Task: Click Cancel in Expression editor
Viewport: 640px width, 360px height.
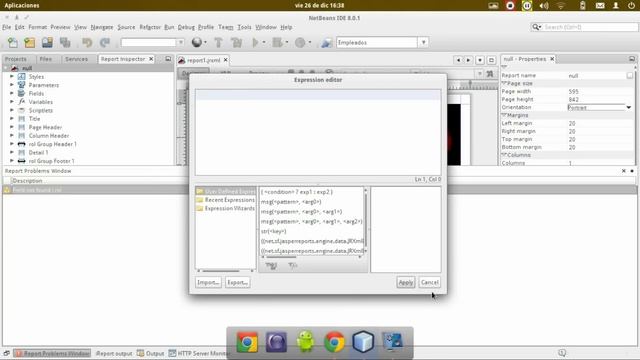Action: tap(429, 282)
